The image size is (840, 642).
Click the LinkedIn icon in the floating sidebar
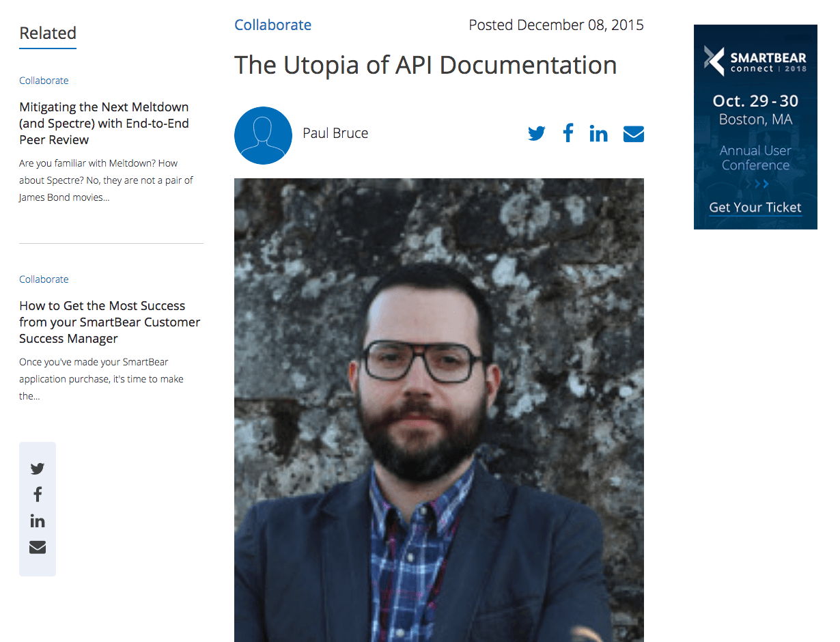coord(38,521)
